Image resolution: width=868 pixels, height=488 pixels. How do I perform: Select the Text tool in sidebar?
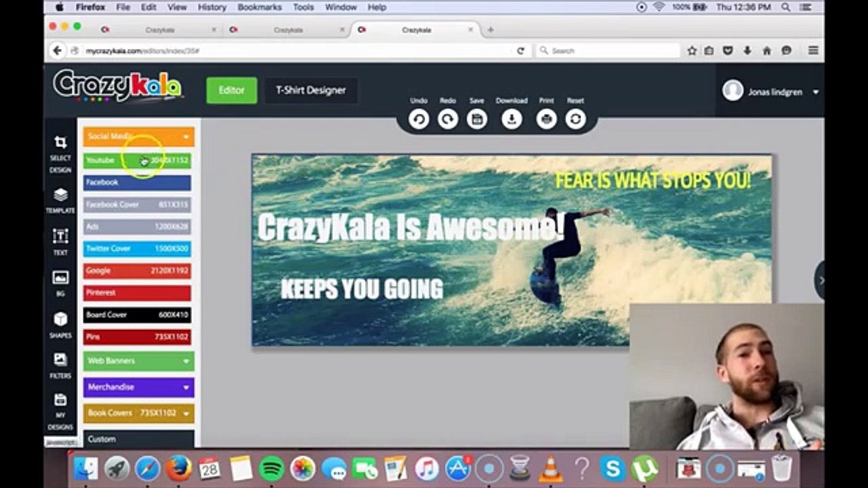[60, 242]
